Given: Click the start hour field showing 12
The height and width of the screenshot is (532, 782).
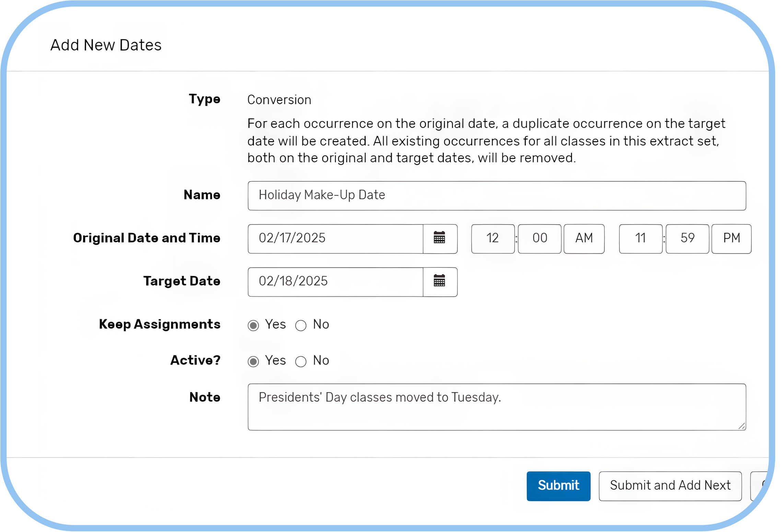Looking at the screenshot, I should coord(492,239).
